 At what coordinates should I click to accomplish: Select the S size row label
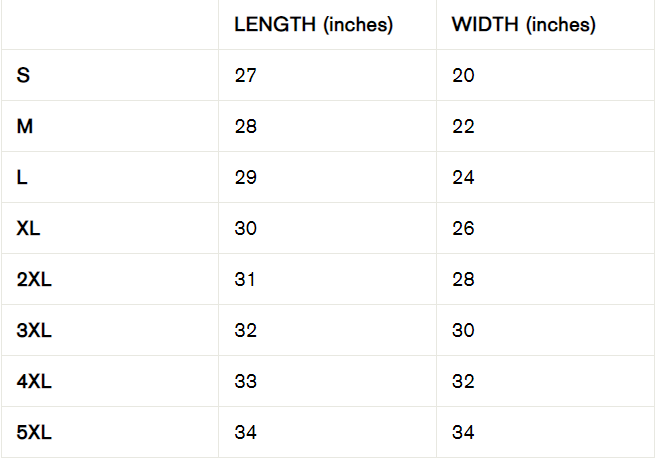tap(23, 76)
